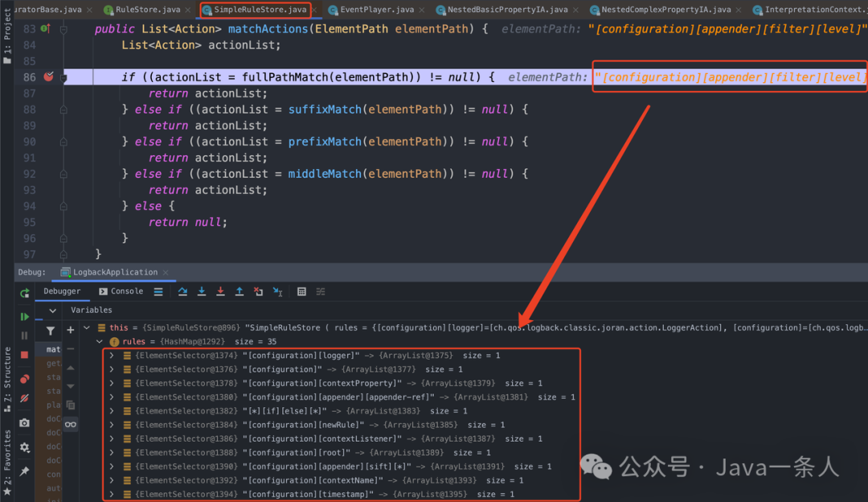Select LogbackApplication debug session tab
868x502 pixels.
click(115, 272)
